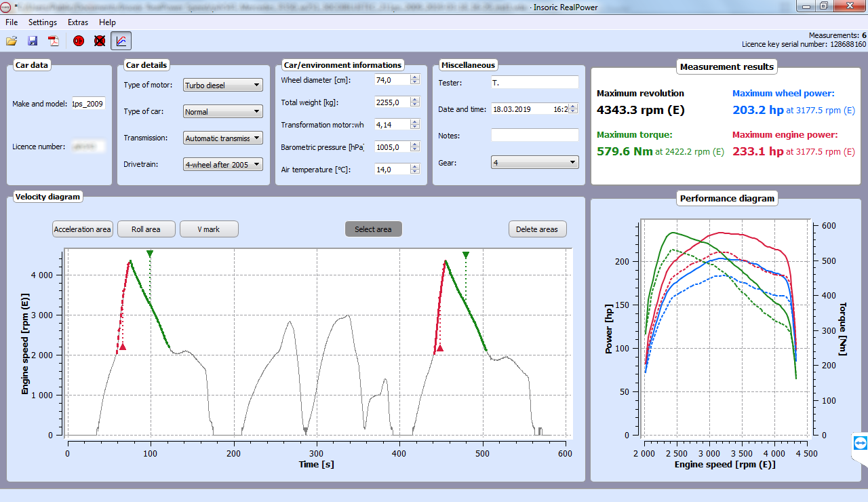Expand the Drivetrain dropdown
This screenshot has width=868, height=502.
pos(223,164)
